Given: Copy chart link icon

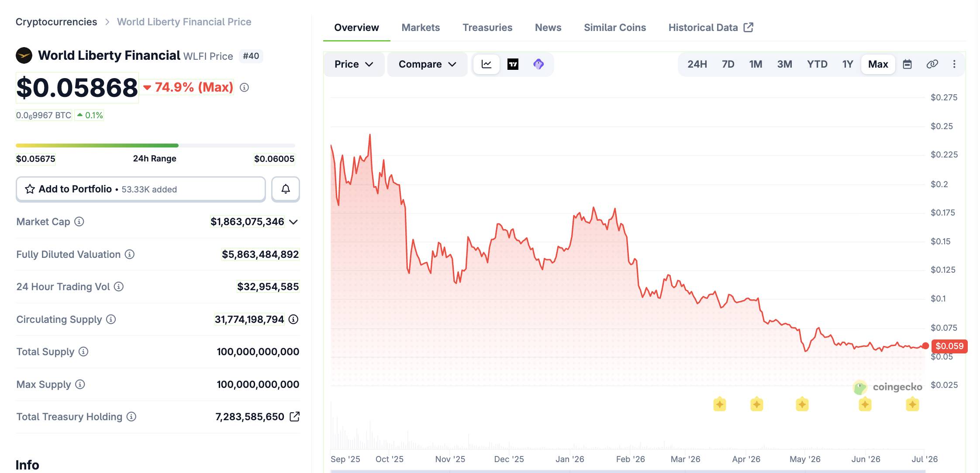Looking at the screenshot, I should point(932,64).
